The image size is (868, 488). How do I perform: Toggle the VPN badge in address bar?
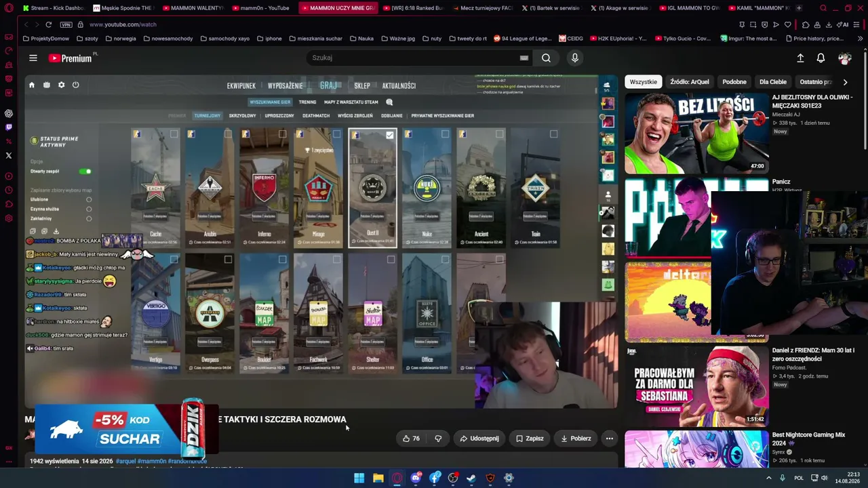pyautogui.click(x=66, y=24)
